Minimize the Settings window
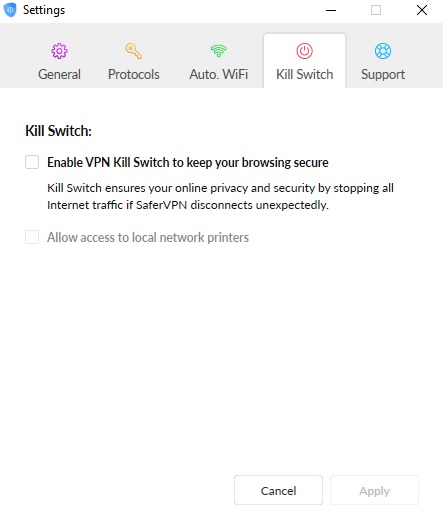The width and height of the screenshot is (443, 527). [x=331, y=10]
